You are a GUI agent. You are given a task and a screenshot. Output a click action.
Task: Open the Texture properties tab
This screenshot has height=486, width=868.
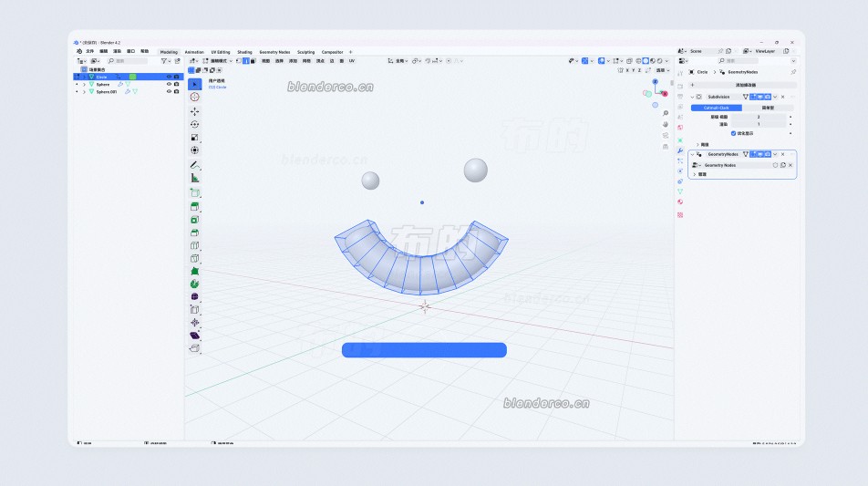tap(680, 215)
